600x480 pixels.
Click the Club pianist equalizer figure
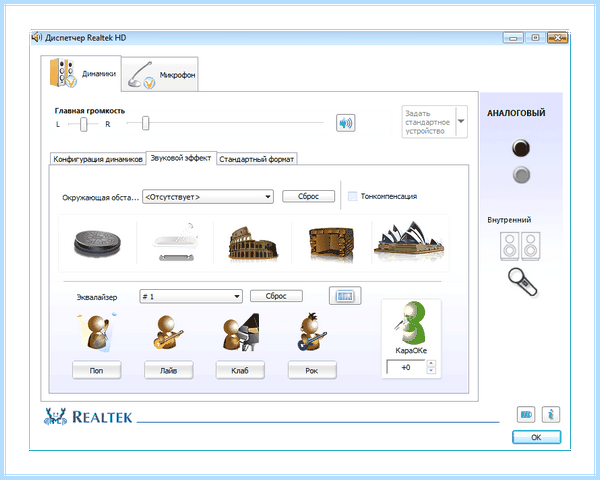241,332
